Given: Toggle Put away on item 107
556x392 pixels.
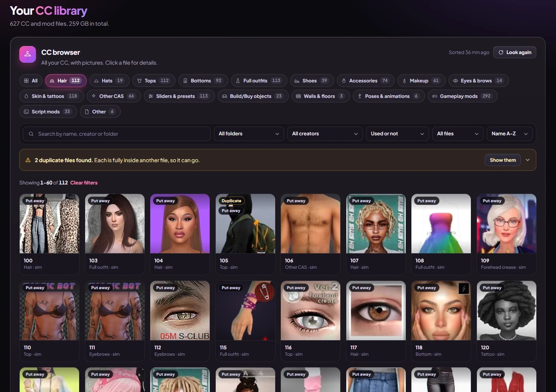Looking at the screenshot, I should tap(361, 201).
